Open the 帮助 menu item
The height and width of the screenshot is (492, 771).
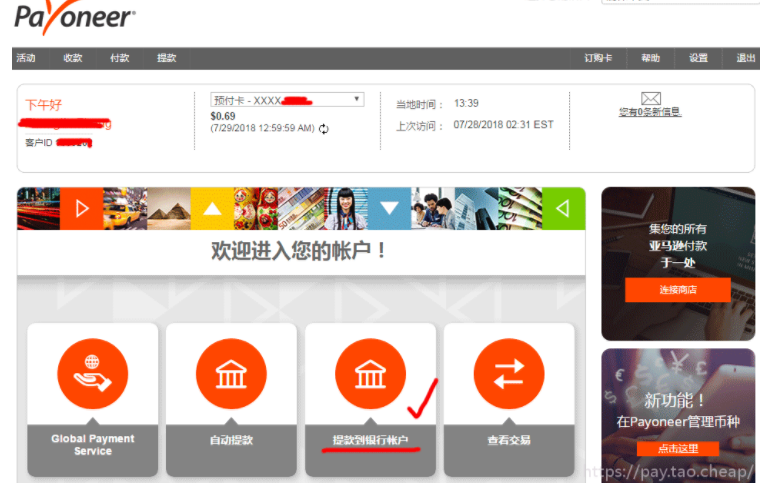(x=651, y=58)
